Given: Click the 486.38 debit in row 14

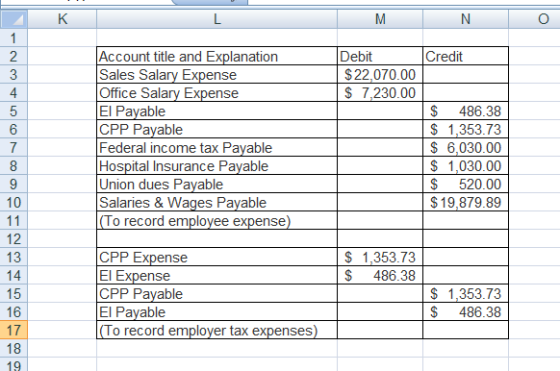Looking at the screenshot, I should tap(380, 275).
